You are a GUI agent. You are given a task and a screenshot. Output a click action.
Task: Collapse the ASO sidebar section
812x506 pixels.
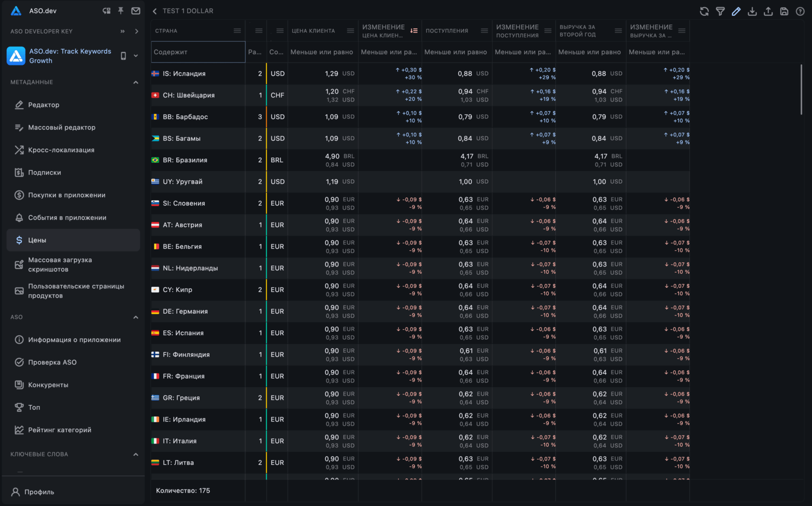tap(135, 317)
